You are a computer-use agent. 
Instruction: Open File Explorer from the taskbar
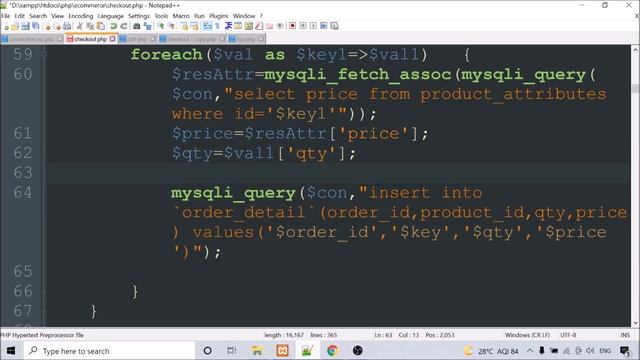point(257,351)
